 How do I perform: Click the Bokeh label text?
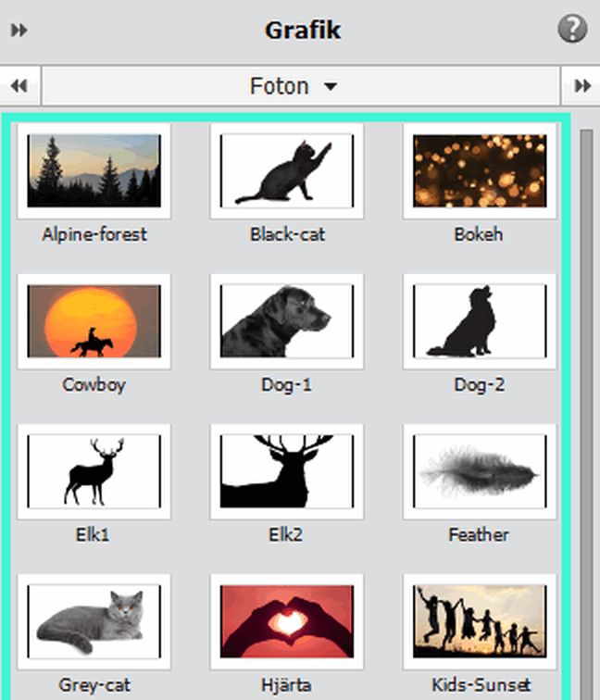pos(479,234)
